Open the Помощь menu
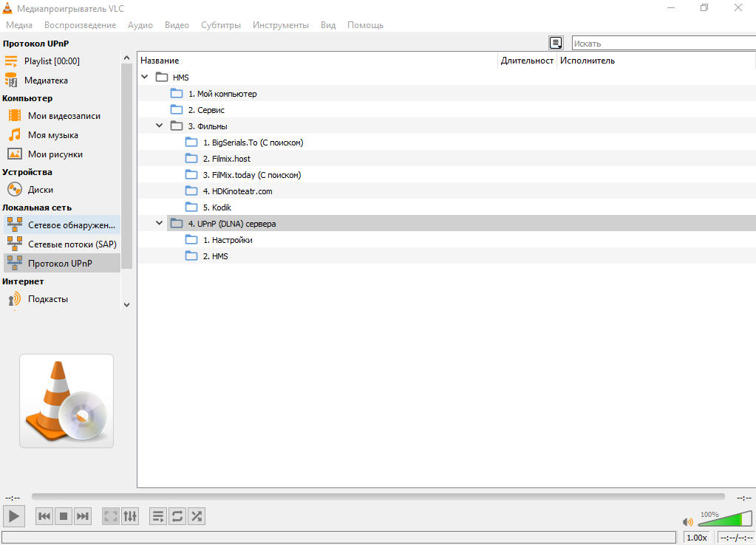Screen dimensions: 756x545 [366, 25]
